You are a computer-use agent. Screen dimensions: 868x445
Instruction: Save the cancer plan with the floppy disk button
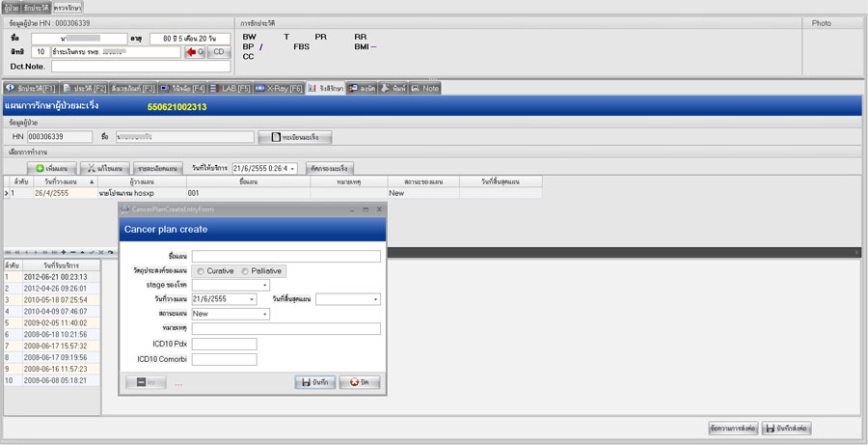coord(314,382)
